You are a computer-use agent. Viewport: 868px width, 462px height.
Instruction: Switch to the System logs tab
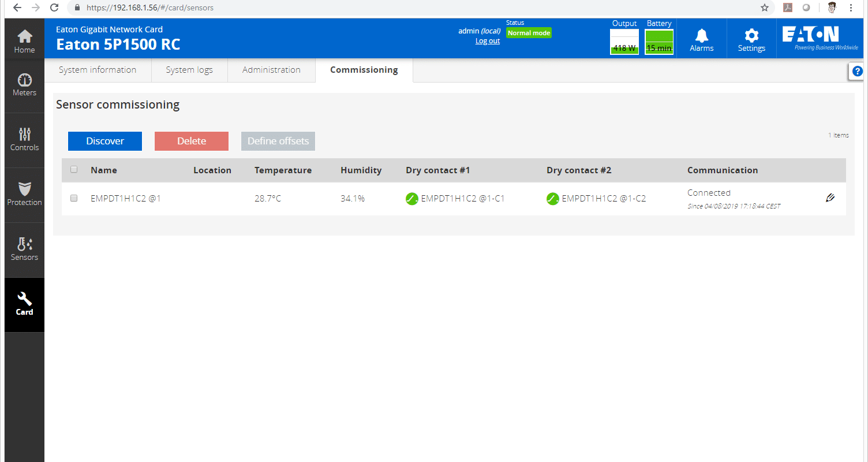(x=189, y=70)
